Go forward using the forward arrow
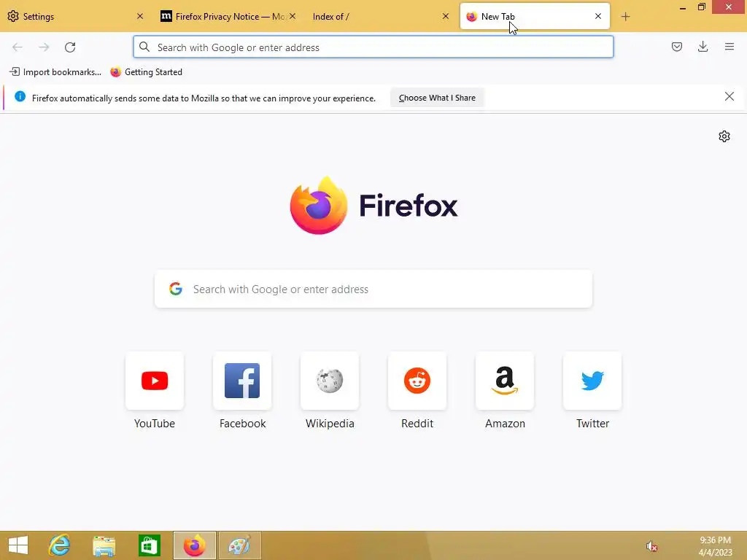This screenshot has width=747, height=560. [44, 47]
